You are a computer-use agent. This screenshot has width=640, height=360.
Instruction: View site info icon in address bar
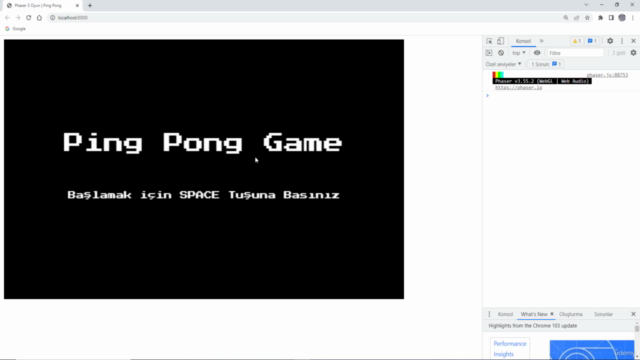coord(53,18)
